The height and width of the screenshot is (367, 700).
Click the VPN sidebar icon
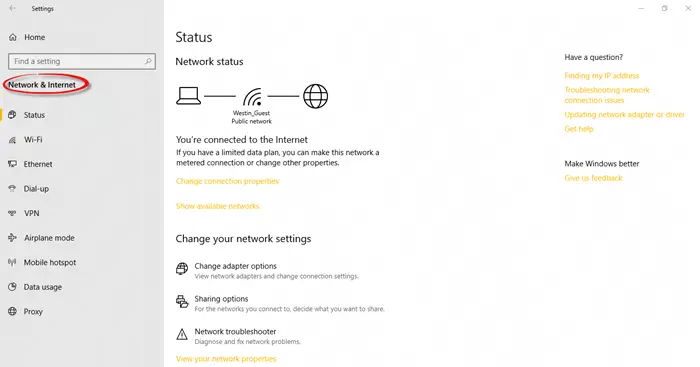12,213
